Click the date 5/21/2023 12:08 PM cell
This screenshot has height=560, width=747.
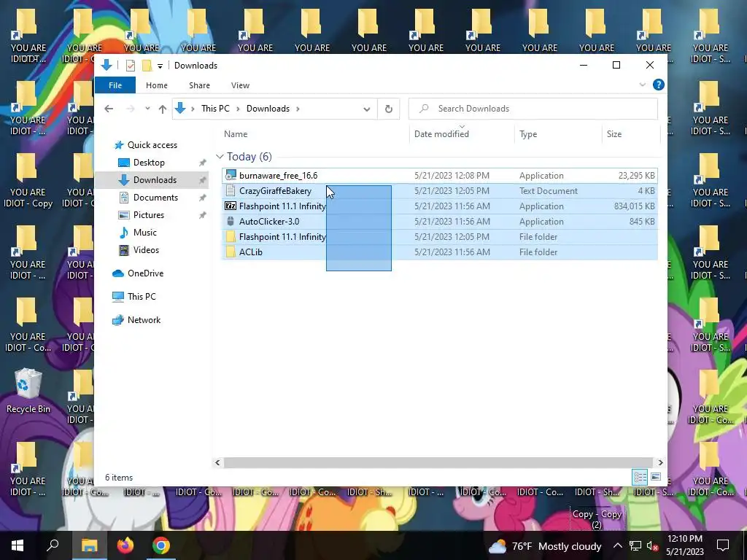[x=452, y=176]
